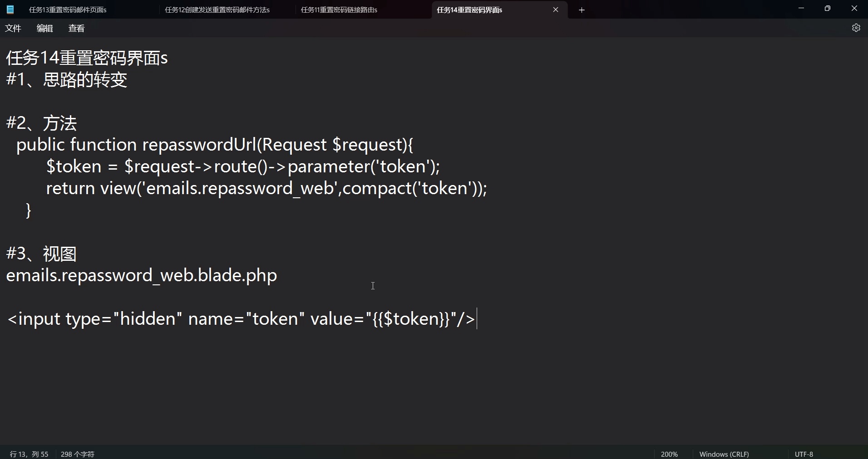
Task: Close the 任务14重置密码界面 tab
Action: click(555, 10)
